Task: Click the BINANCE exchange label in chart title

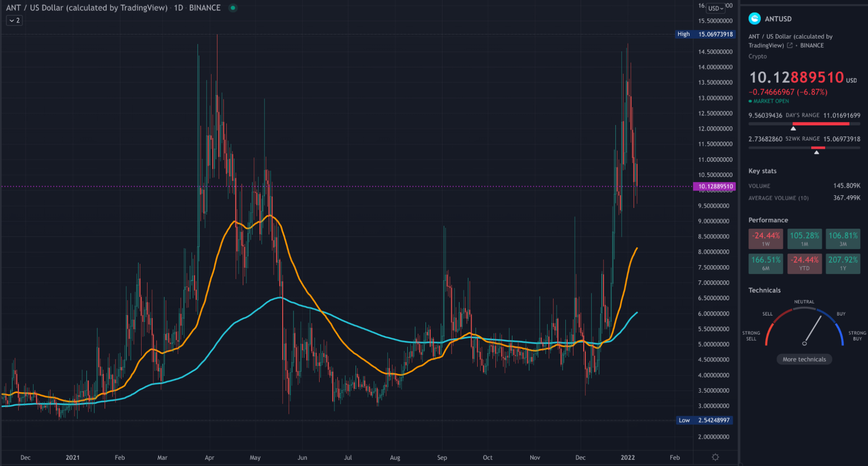Action: coord(205,8)
